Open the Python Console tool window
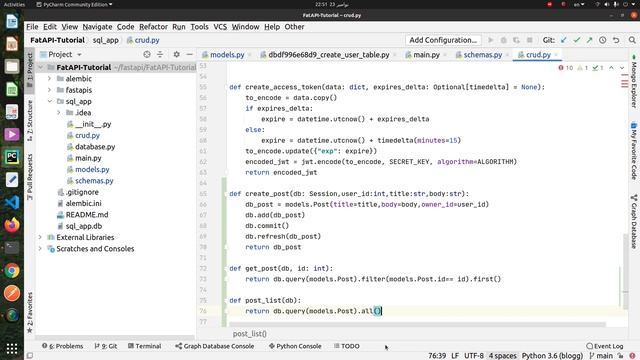The height and width of the screenshot is (360, 640). pyautogui.click(x=295, y=346)
